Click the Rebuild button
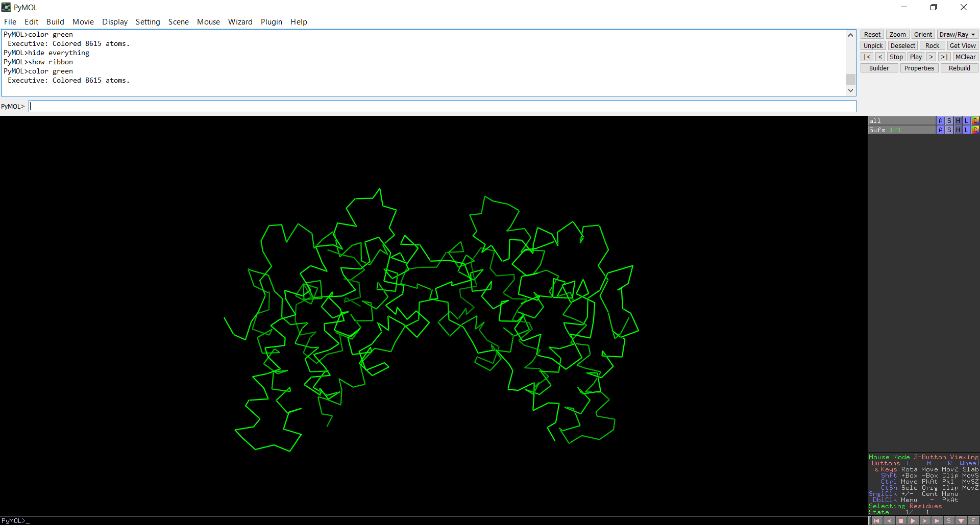 (x=960, y=68)
